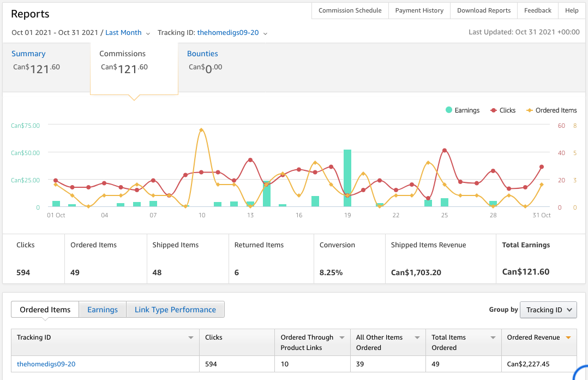
Task: Toggle the Earnings legend series
Action: pos(463,110)
